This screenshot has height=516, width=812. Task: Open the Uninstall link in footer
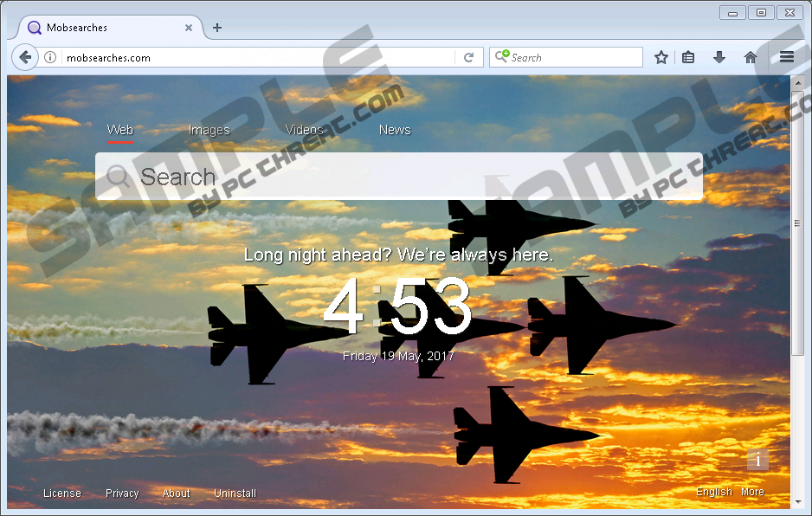coord(235,493)
